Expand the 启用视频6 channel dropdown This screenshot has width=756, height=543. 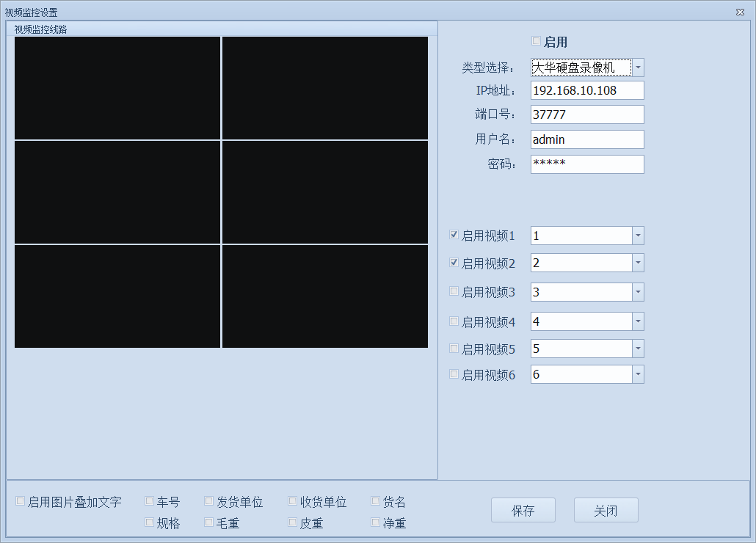coord(638,374)
